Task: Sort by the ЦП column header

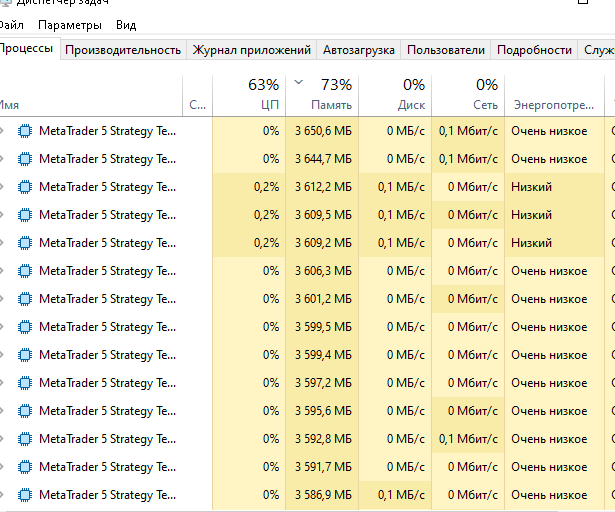Action: (x=249, y=95)
